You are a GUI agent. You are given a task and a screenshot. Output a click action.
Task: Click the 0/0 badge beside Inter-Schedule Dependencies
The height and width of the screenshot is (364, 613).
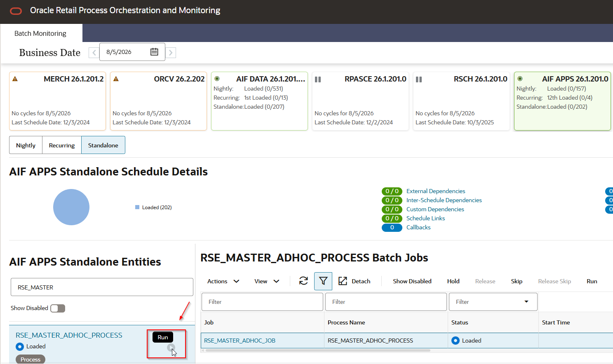(392, 200)
